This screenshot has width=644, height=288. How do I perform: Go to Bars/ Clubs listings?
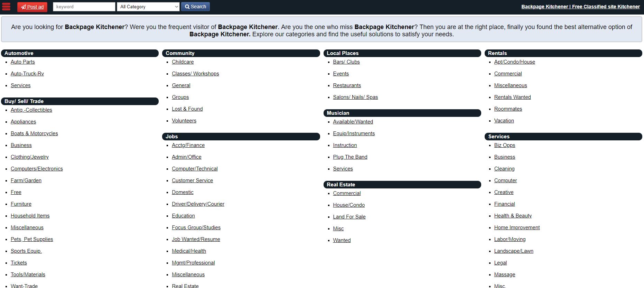pos(346,62)
